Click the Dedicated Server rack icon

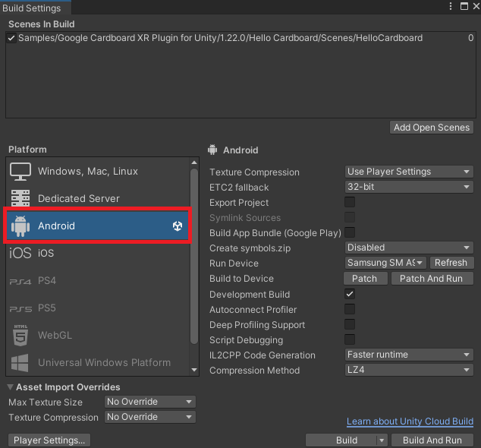[20, 198]
